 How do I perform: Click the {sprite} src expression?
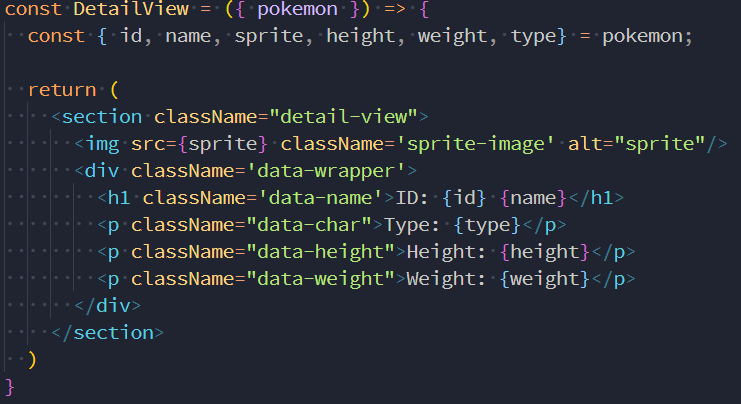pos(223,144)
